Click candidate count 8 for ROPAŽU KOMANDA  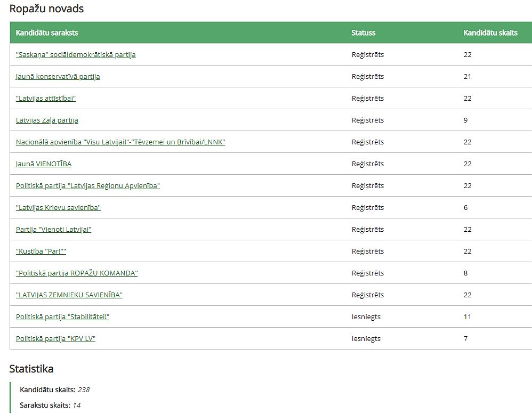(x=465, y=273)
